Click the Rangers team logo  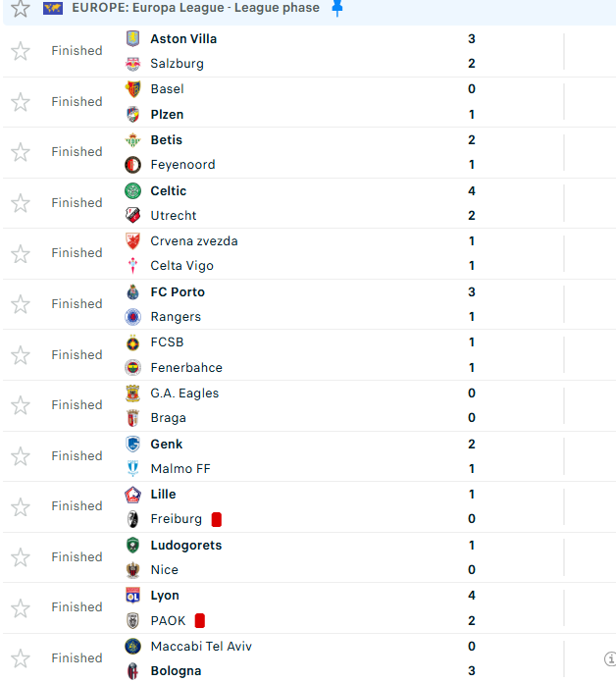pos(133,317)
